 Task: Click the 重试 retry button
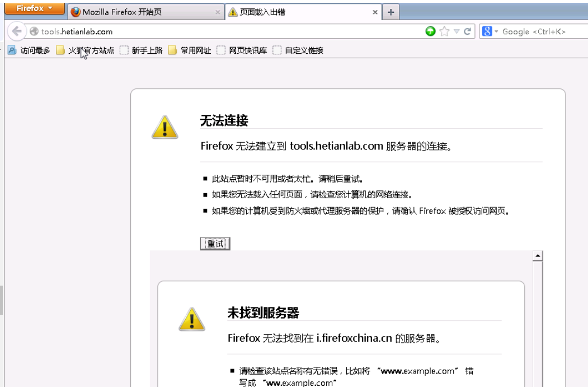pyautogui.click(x=215, y=244)
